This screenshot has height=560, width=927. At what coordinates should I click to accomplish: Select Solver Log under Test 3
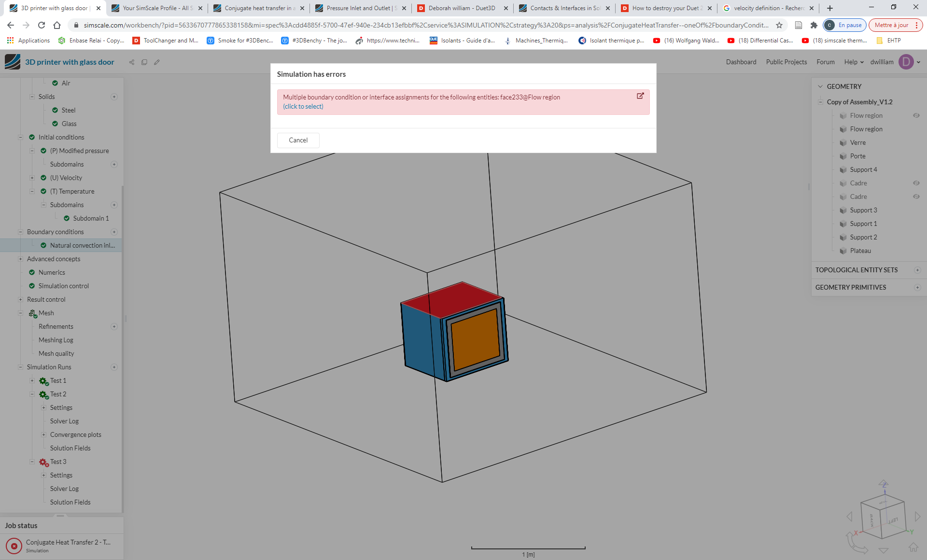(x=64, y=489)
